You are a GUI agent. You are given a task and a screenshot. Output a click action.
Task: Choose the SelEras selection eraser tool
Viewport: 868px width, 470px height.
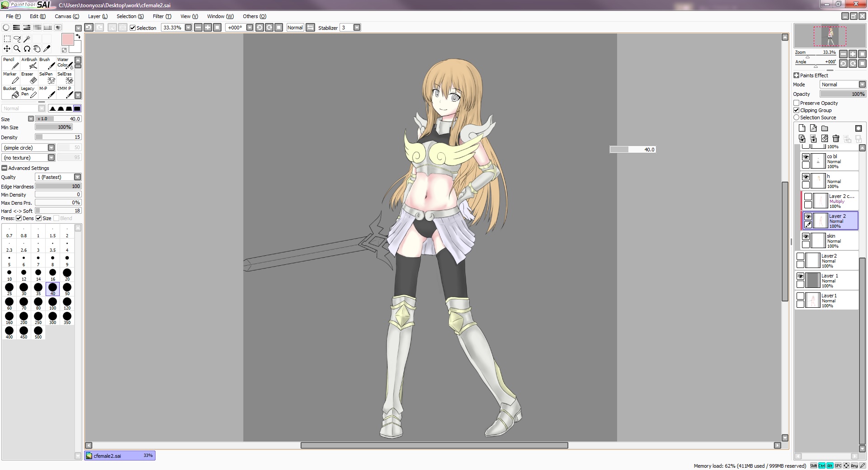tap(65, 78)
